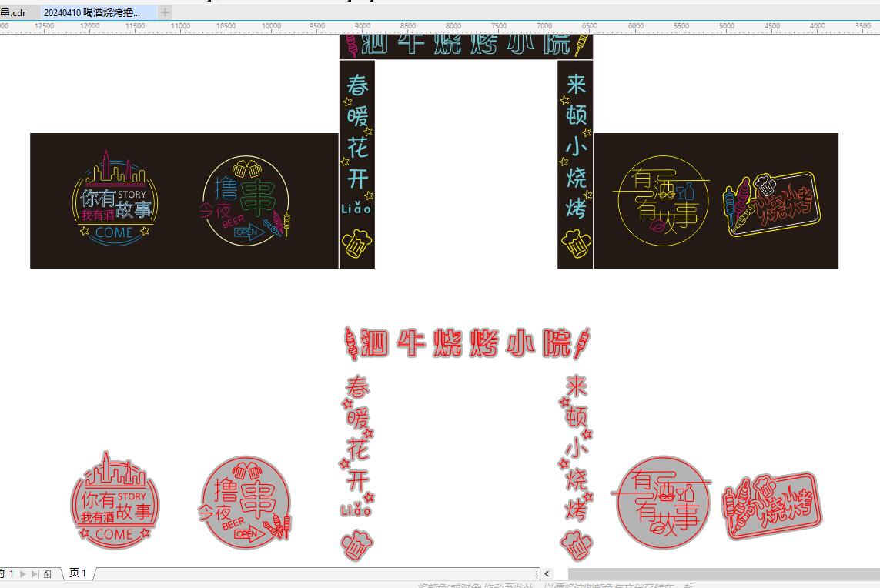Image resolution: width=880 pixels, height=588 pixels.
Task: Add a new page with the page-plus icon
Action: [48, 573]
